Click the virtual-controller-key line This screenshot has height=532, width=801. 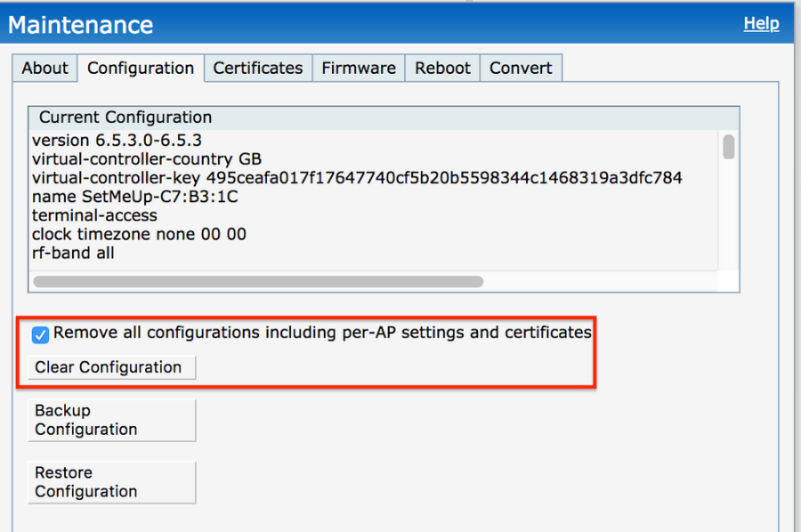point(356,178)
